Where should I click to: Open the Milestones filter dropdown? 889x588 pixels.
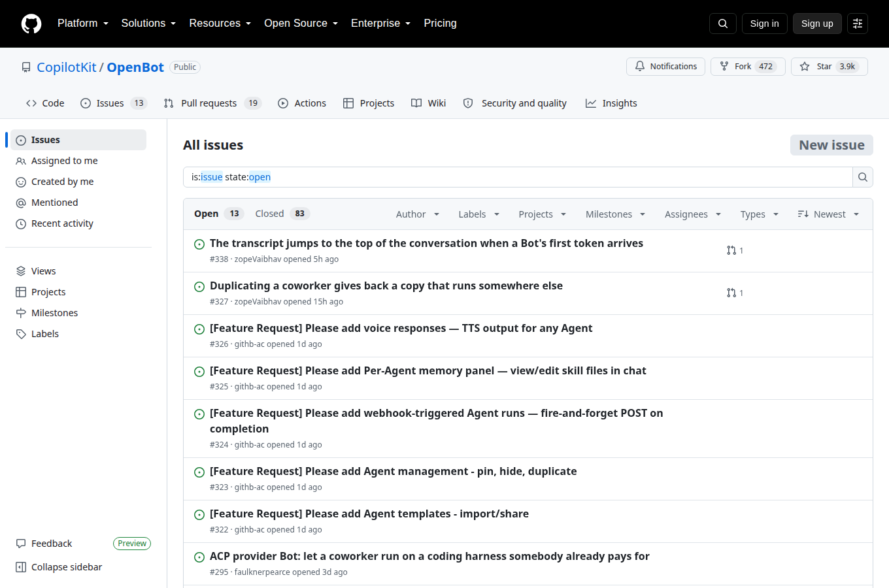[616, 214]
